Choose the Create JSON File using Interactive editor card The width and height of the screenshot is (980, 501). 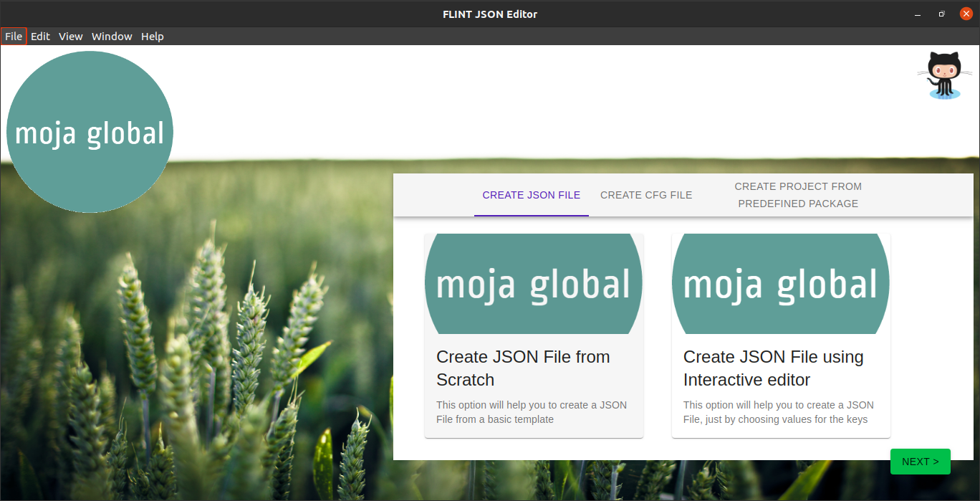774,368
